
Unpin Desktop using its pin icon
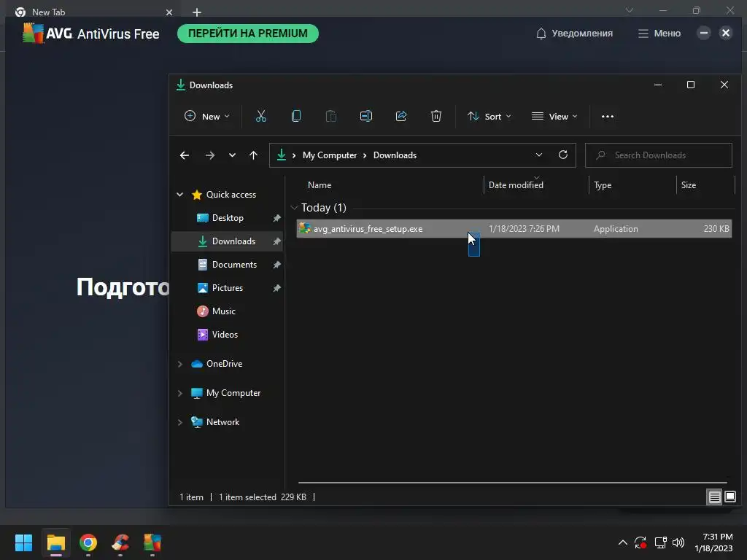pyautogui.click(x=276, y=218)
